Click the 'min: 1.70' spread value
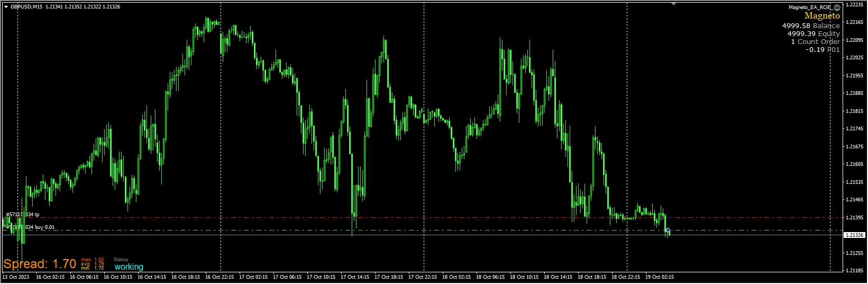The width and height of the screenshot is (868, 284). click(93, 268)
